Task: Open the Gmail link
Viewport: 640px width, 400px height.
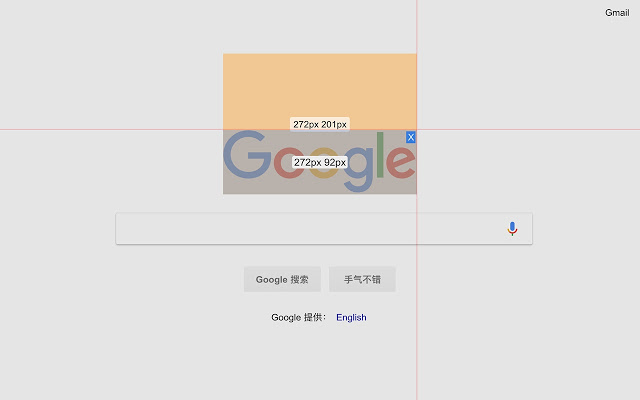Action: 617,13
